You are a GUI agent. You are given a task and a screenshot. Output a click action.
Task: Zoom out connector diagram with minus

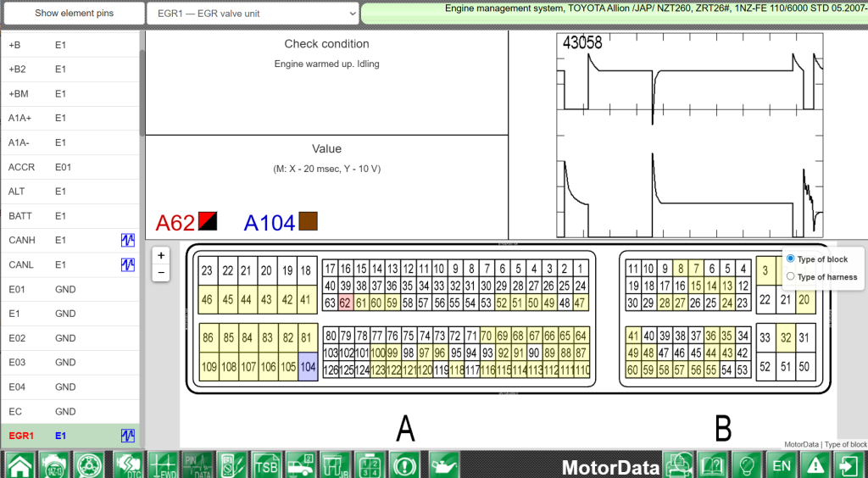pyautogui.click(x=161, y=273)
